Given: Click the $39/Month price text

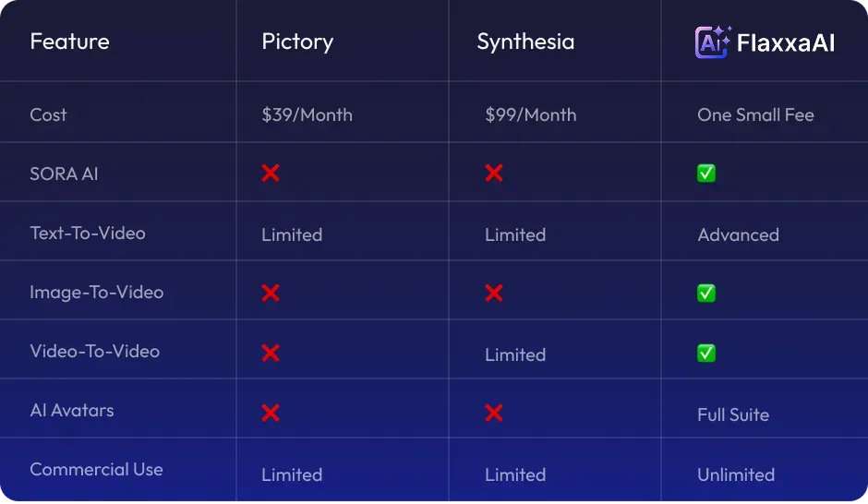Looking at the screenshot, I should pyautogui.click(x=307, y=115).
